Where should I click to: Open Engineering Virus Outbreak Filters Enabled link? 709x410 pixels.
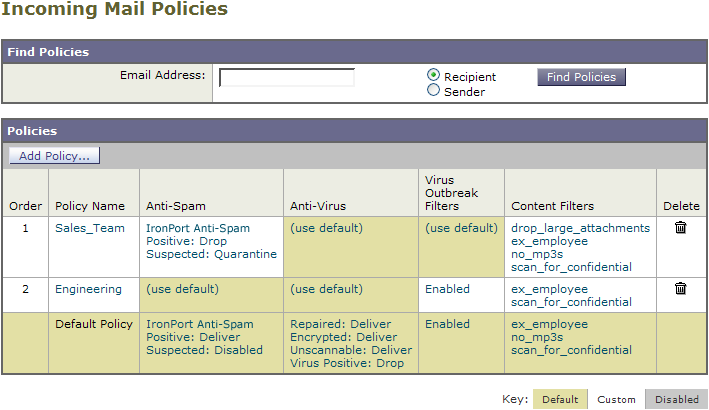(x=447, y=289)
